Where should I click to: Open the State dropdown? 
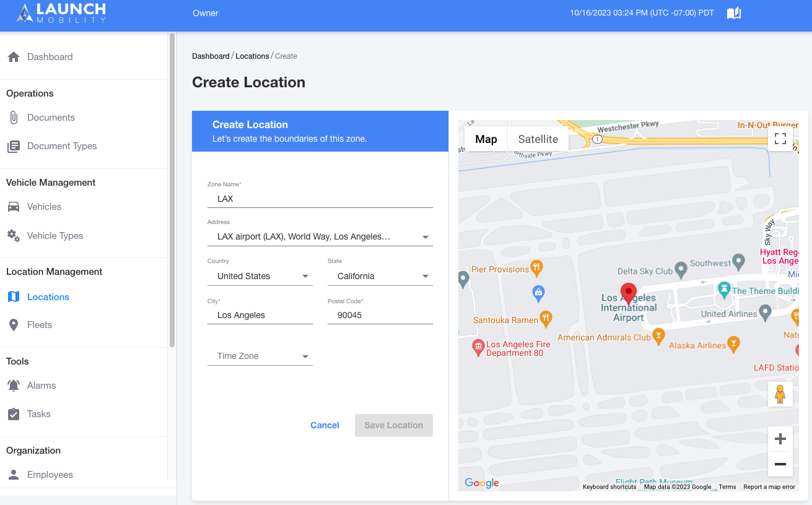pos(380,276)
